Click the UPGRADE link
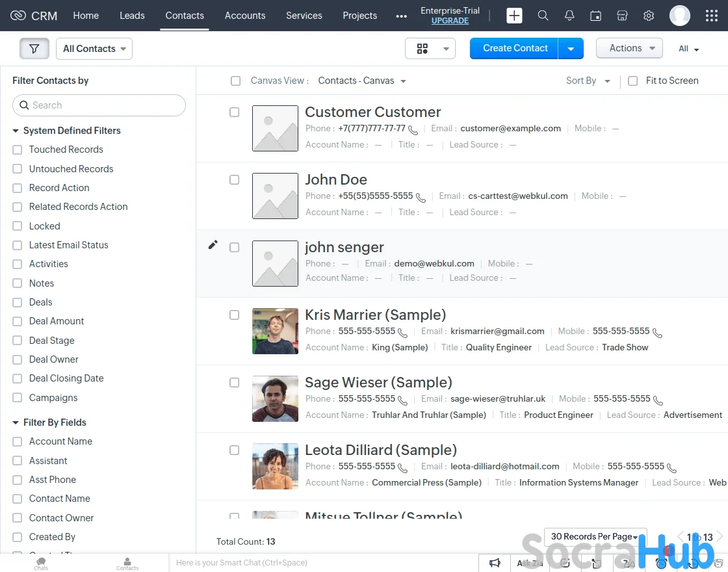Viewport: 728px width, 572px height. pos(450,21)
